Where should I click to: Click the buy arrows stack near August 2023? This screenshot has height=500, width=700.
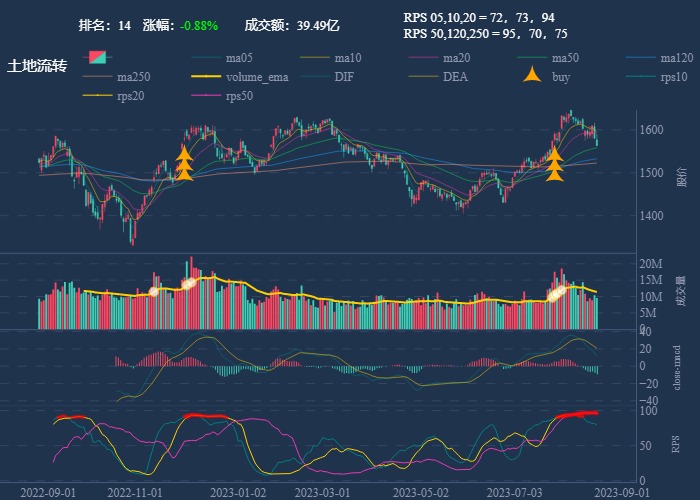point(555,164)
